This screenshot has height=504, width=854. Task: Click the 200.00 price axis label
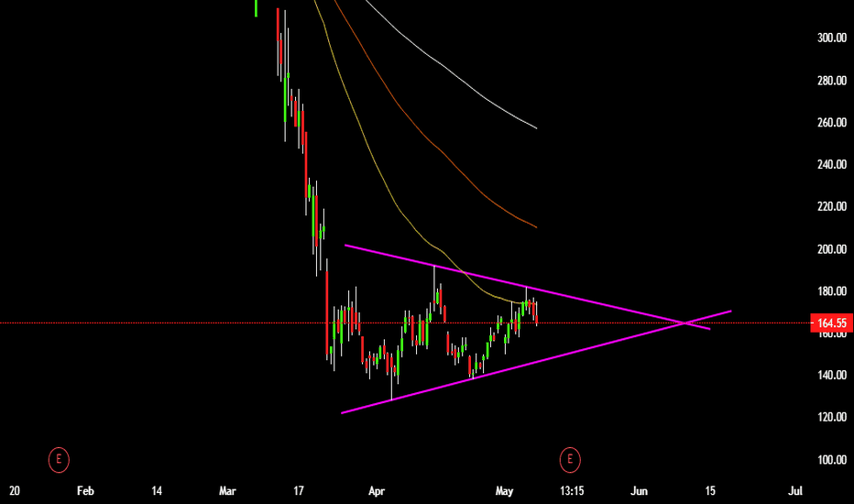pos(832,249)
